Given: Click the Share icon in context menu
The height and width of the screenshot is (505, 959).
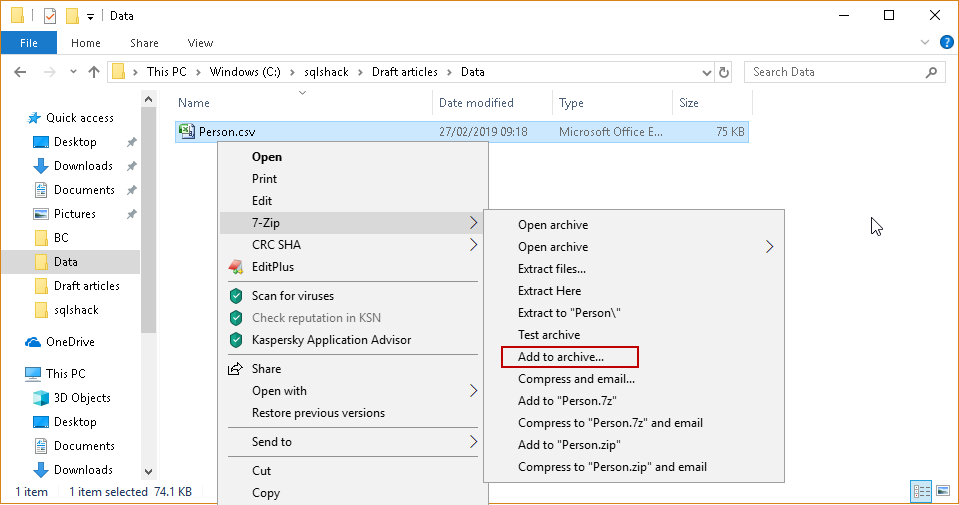Looking at the screenshot, I should [236, 369].
